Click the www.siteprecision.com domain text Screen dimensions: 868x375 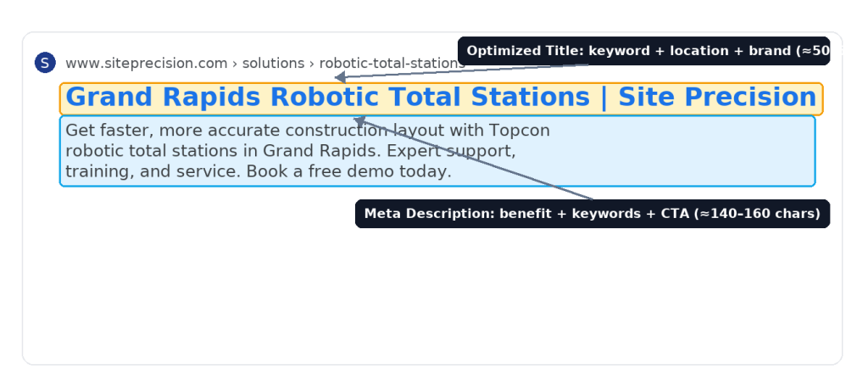(146, 64)
